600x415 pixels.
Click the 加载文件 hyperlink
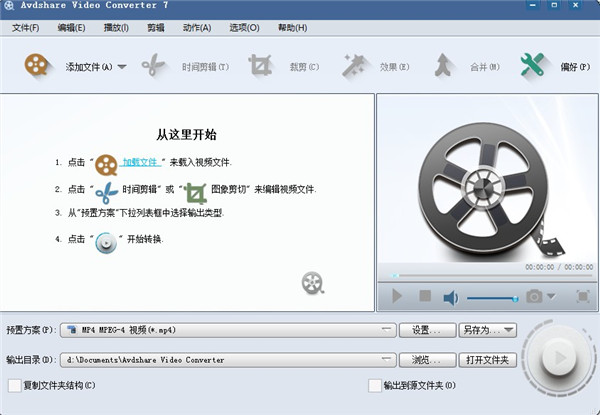tap(140, 162)
